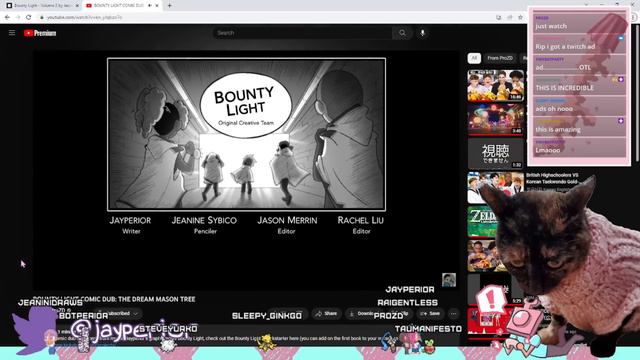Open the Zelda video thumbnail
The image size is (640, 360).
482,222
